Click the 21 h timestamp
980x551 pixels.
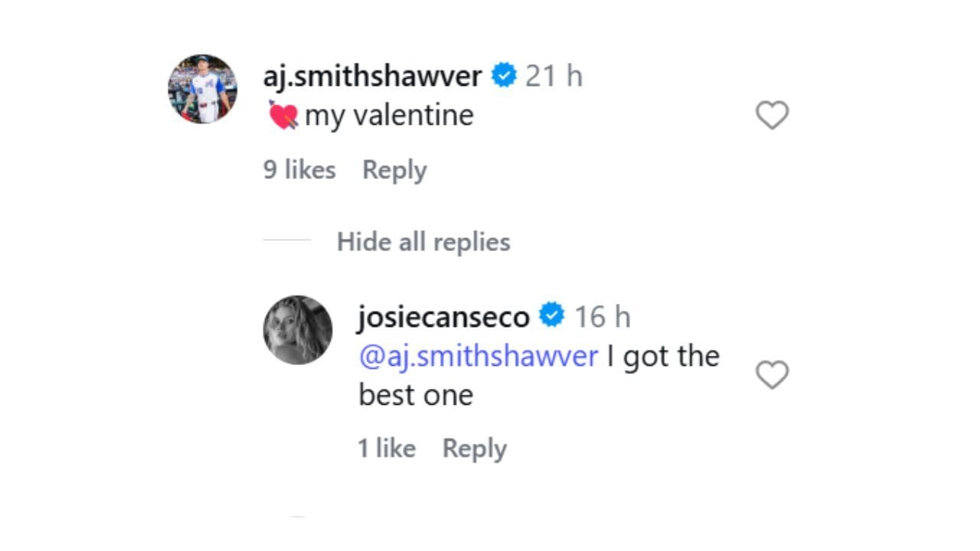click(x=553, y=75)
